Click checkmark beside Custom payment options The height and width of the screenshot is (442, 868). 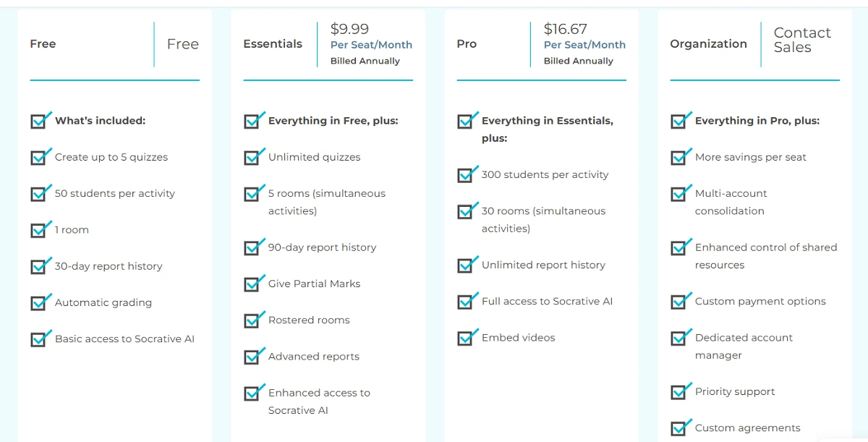[680, 302]
